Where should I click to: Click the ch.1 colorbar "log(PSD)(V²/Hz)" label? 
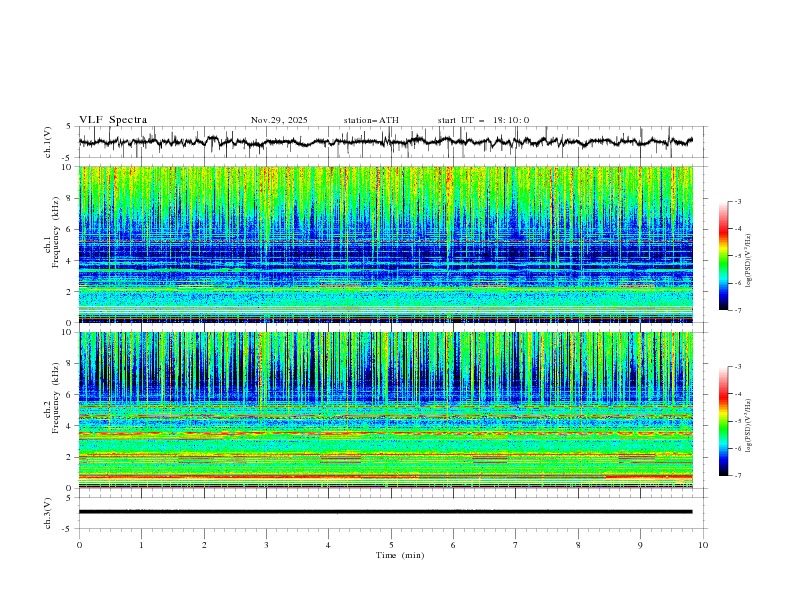(x=749, y=261)
